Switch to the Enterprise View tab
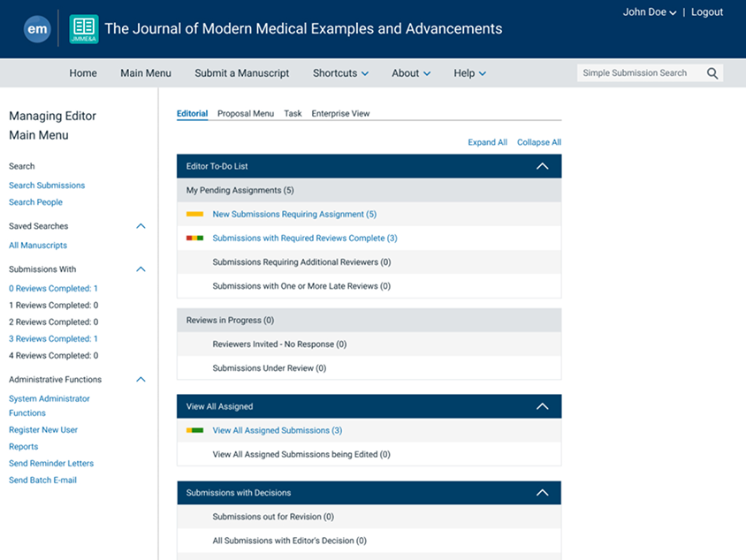 (x=340, y=114)
